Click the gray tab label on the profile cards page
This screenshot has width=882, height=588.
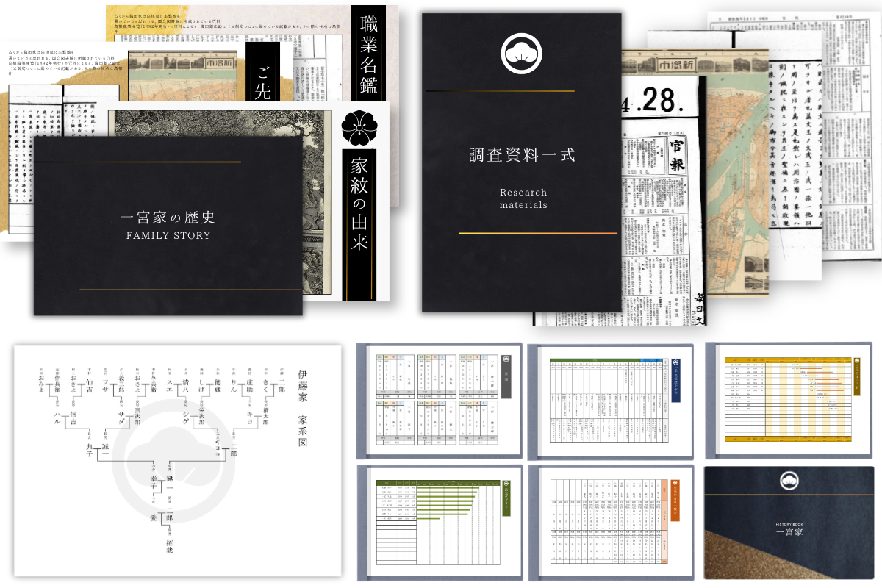coord(505,376)
